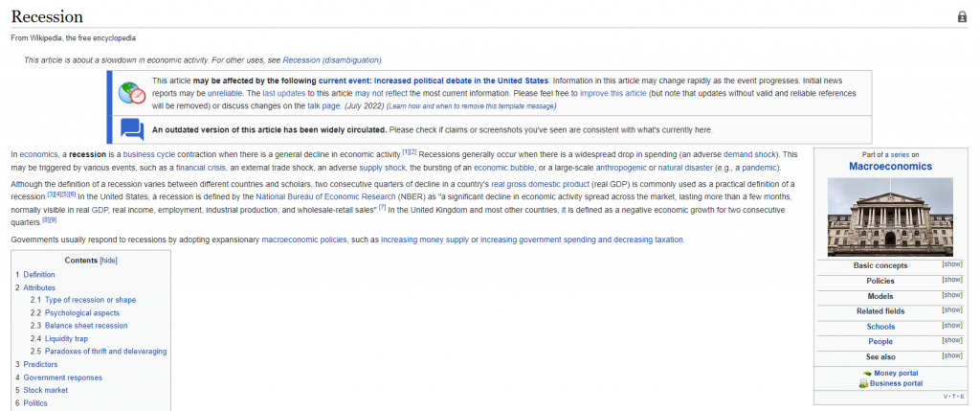Image resolution: width=980 pixels, height=411 pixels.
Task: Show the See also section
Action: pos(952,355)
